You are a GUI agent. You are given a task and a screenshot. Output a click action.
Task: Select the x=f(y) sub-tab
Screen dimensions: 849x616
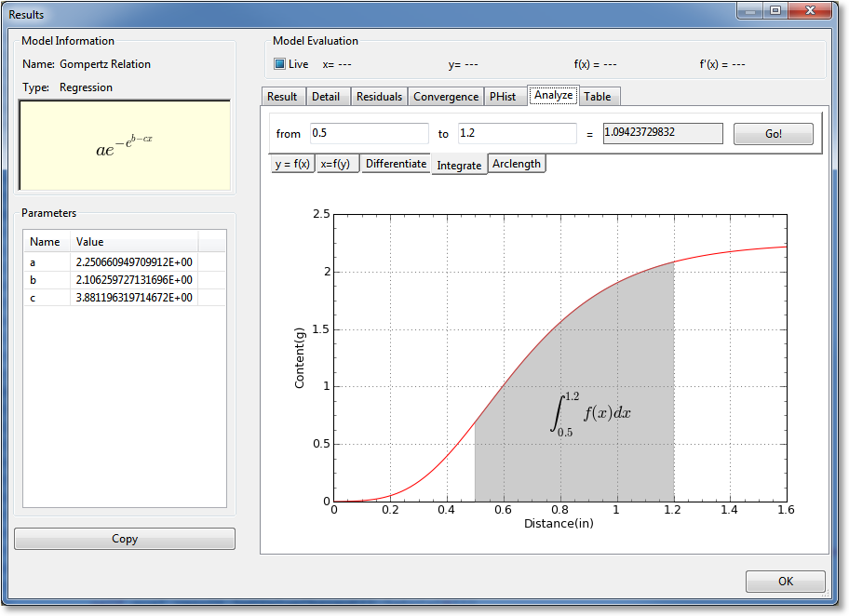coord(336,164)
